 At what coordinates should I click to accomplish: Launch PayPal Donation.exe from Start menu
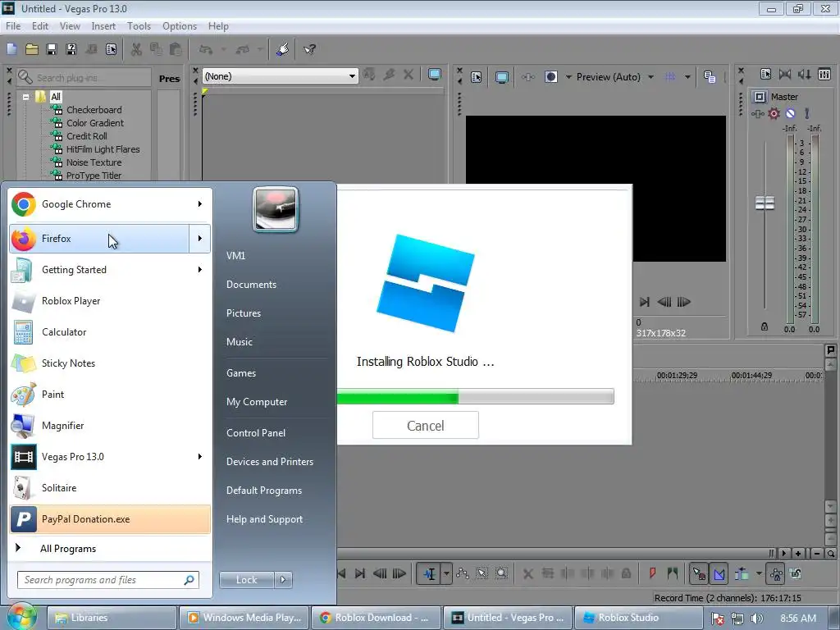[x=110, y=519]
